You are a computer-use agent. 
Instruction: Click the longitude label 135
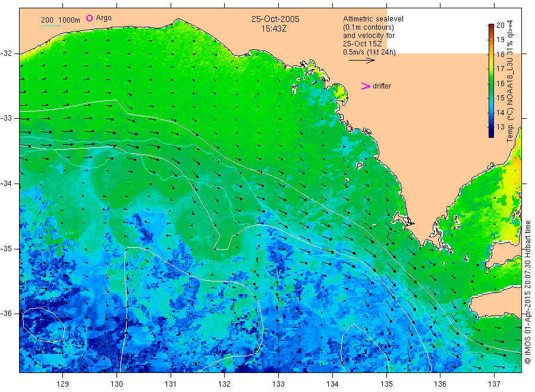pos(386,384)
